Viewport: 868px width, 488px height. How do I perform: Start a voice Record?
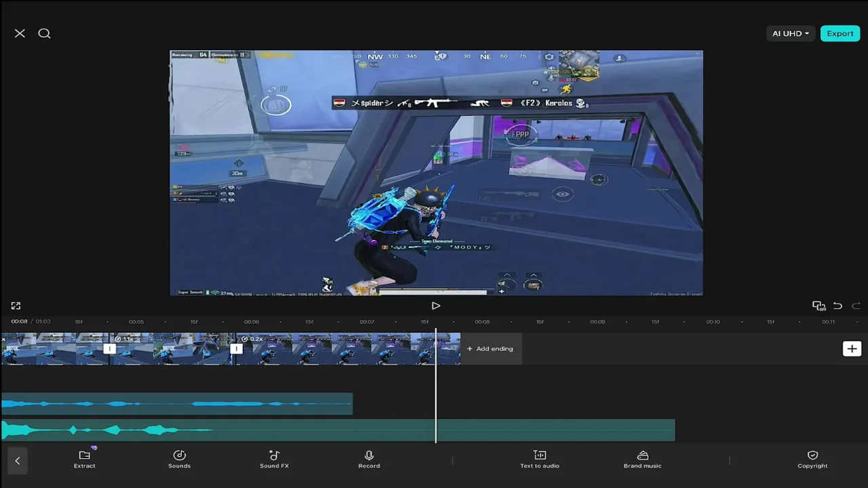369,459
